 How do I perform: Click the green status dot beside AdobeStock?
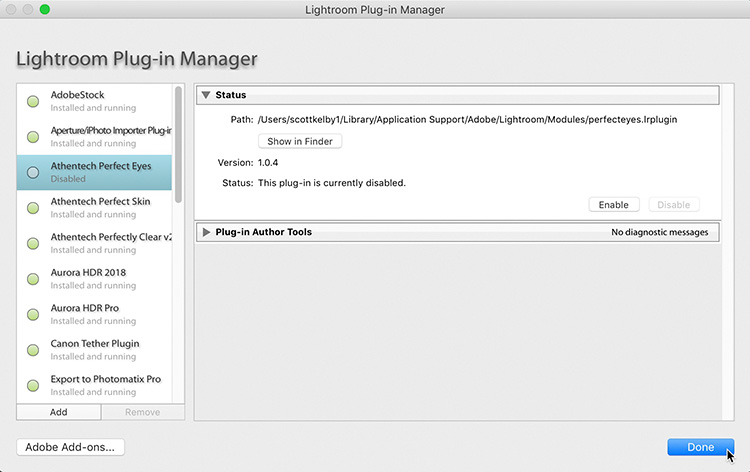click(33, 101)
